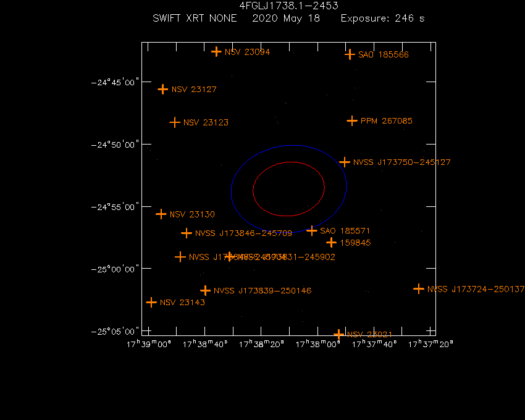Click the -24°50'00" declination label
Viewport: 525px width, 420px height.
115,145
